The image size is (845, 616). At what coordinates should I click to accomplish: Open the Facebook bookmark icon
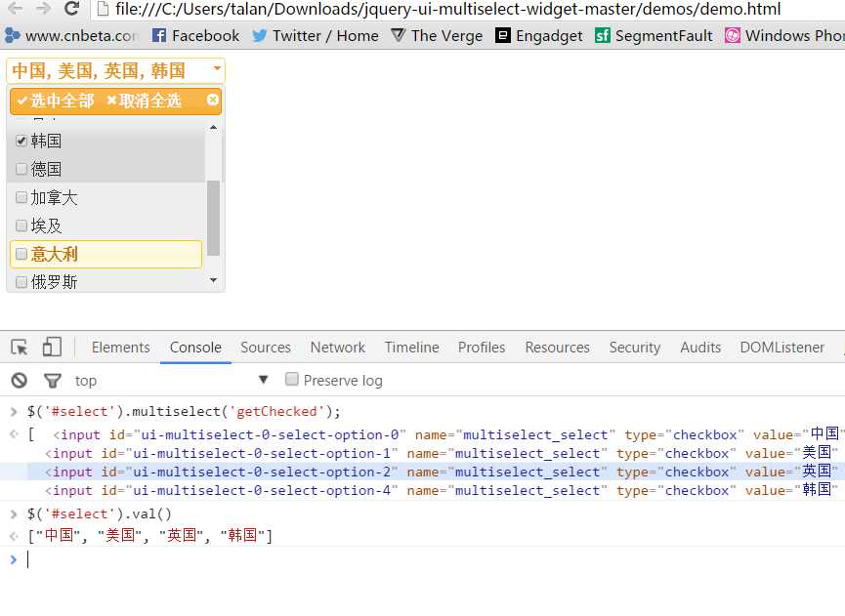point(159,35)
